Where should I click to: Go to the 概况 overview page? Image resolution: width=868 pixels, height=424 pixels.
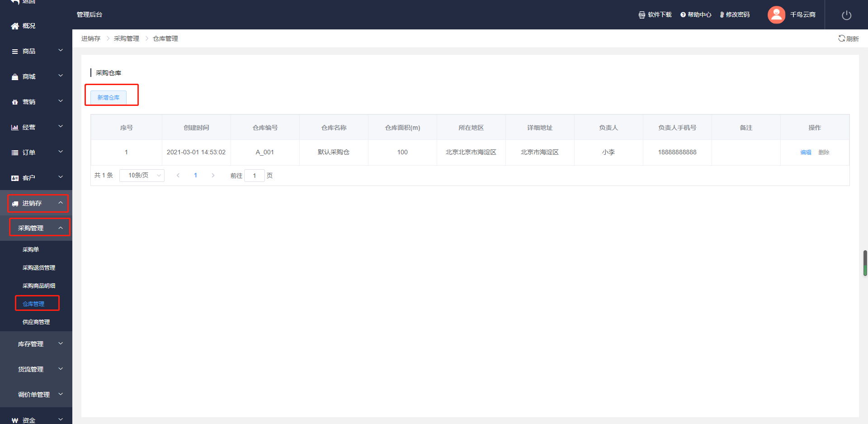point(29,26)
